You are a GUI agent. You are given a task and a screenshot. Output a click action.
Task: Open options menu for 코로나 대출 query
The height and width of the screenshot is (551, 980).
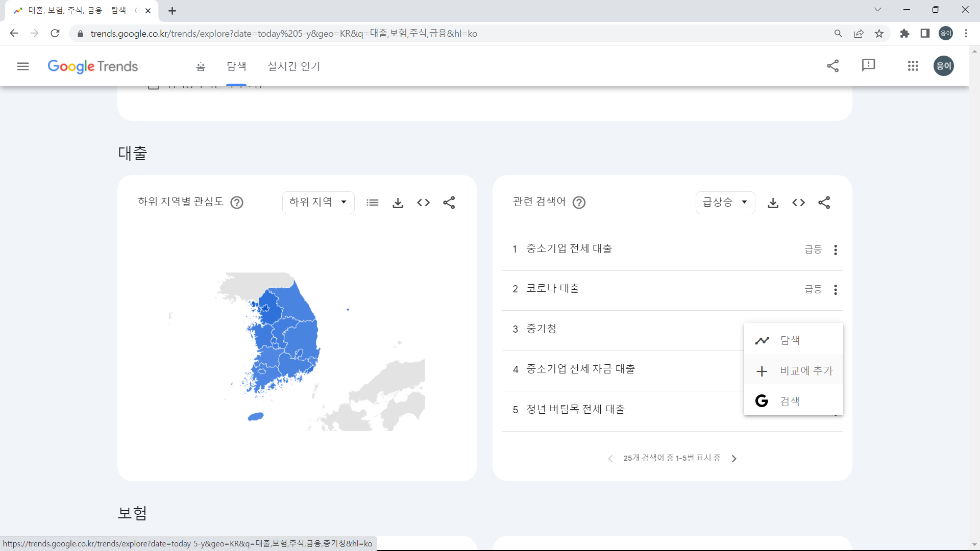tap(836, 289)
